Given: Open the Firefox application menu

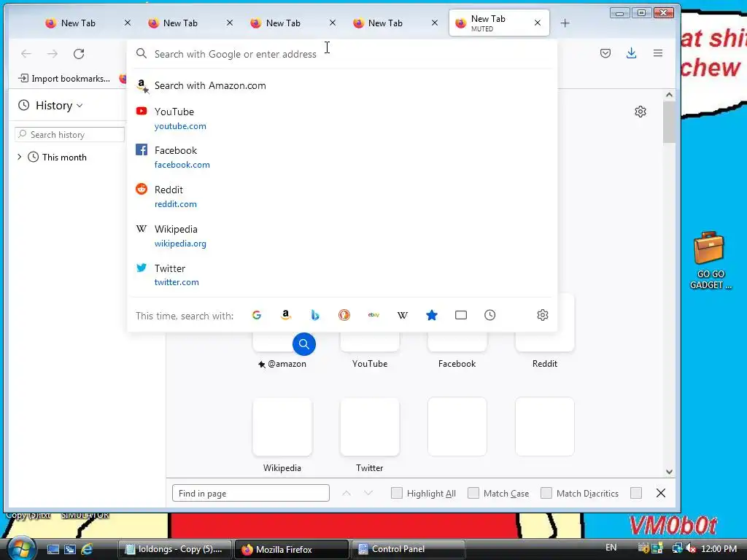Looking at the screenshot, I should point(657,52).
